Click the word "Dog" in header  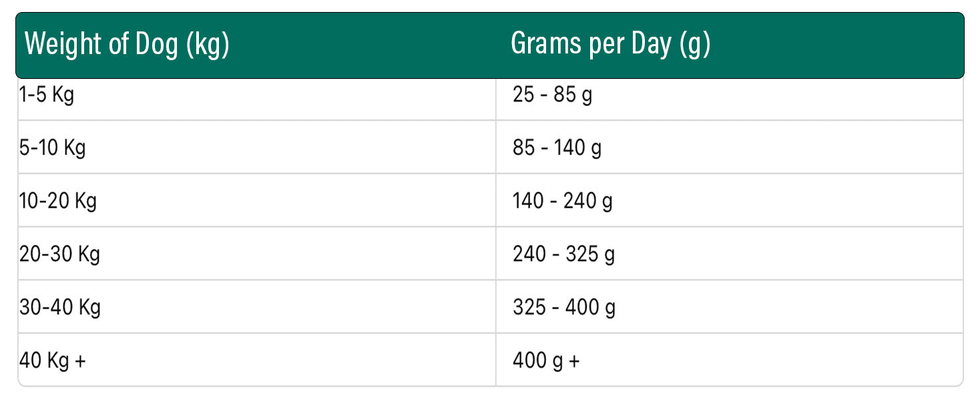pos(157,45)
